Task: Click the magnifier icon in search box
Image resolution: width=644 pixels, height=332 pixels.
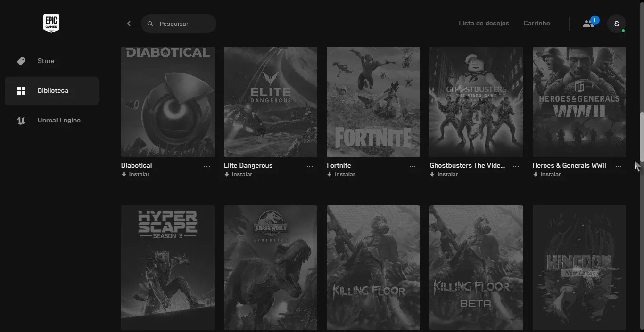Action: 150,24
